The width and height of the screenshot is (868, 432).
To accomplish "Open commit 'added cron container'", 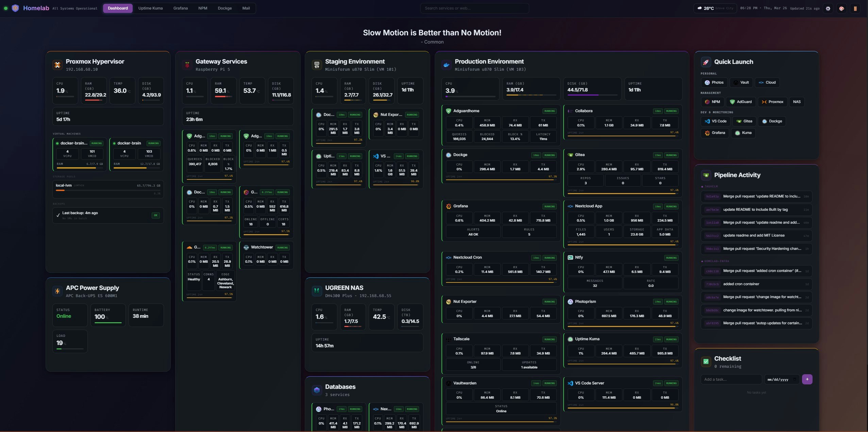I will 756,284.
